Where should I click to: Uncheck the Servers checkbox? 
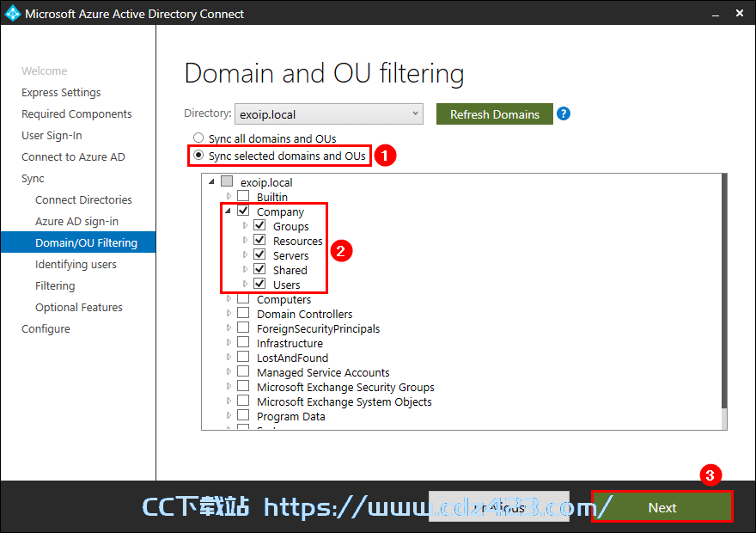tap(259, 254)
